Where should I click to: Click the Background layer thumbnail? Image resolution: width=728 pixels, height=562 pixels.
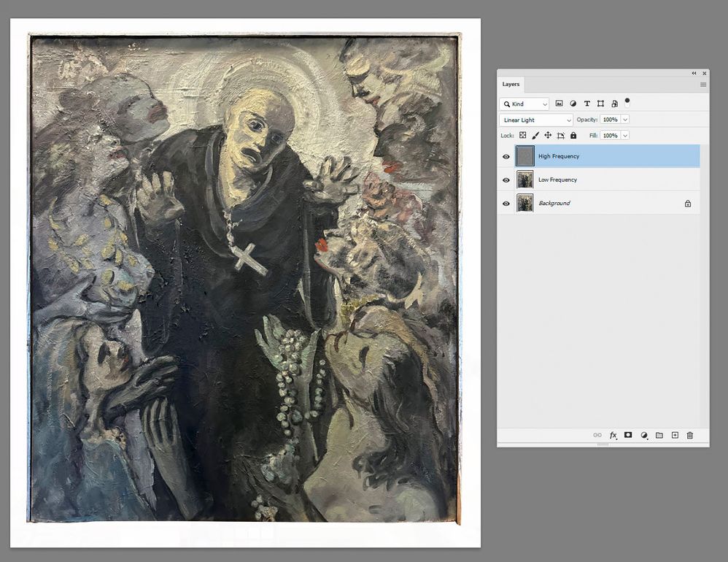click(524, 203)
